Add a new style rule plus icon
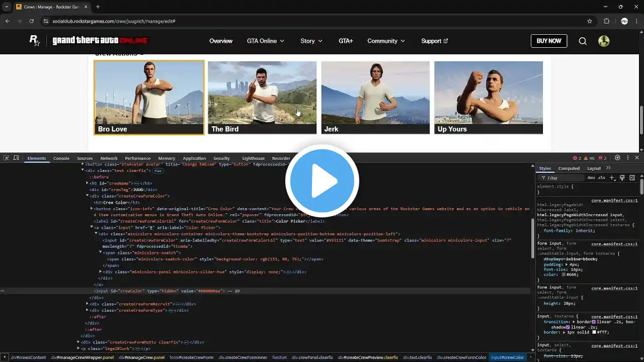The image size is (644, 362). [x=612, y=178]
